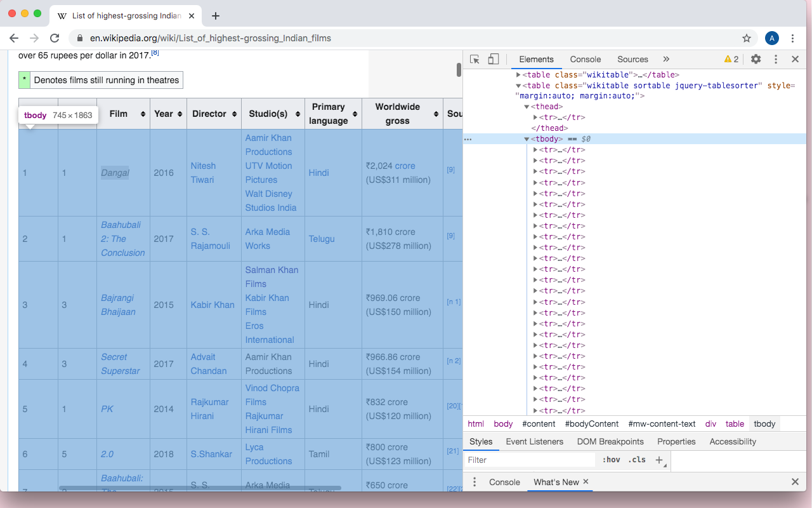812x508 pixels.
Task: Open the Event Listeners tab
Action: coord(534,441)
